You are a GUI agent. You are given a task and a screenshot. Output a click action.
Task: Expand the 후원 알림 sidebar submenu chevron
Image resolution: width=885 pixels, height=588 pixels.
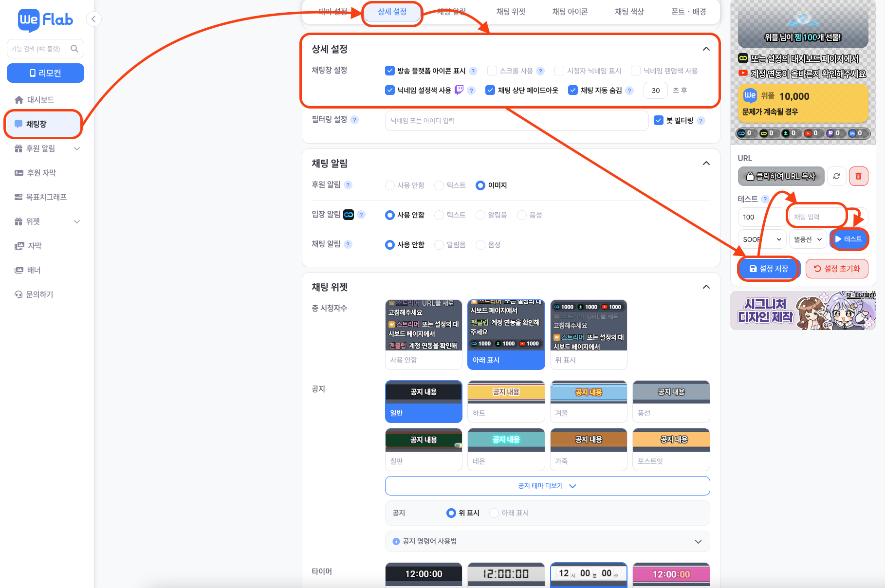point(77,148)
